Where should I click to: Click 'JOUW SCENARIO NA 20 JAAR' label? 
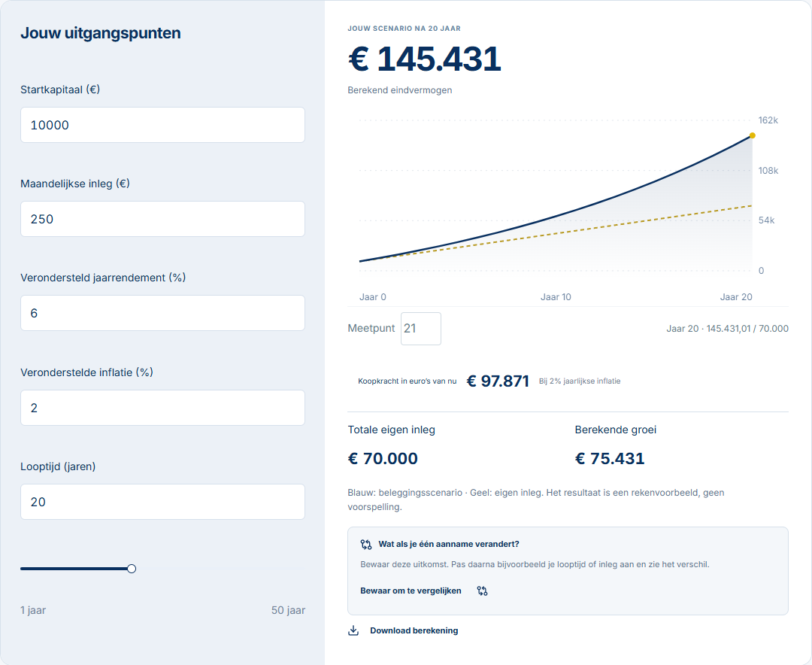[404, 29]
